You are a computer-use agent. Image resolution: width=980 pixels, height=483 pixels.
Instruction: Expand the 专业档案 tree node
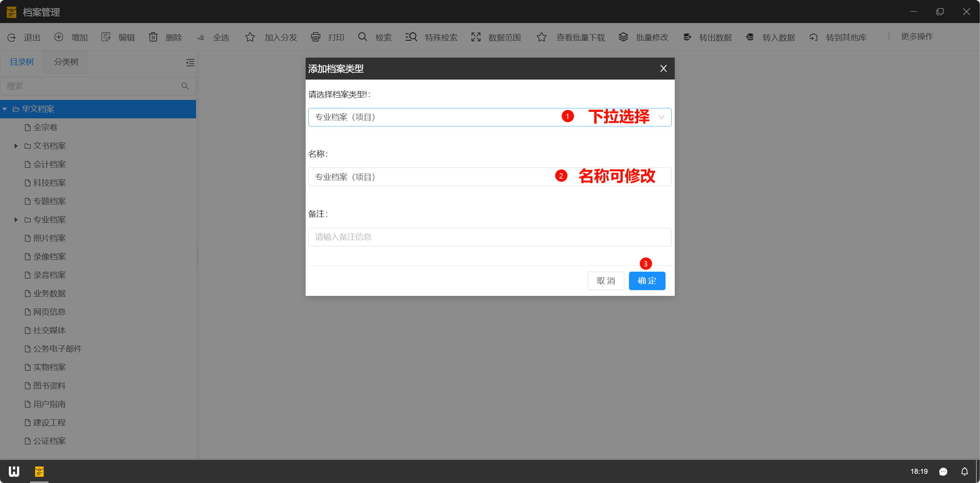[16, 220]
